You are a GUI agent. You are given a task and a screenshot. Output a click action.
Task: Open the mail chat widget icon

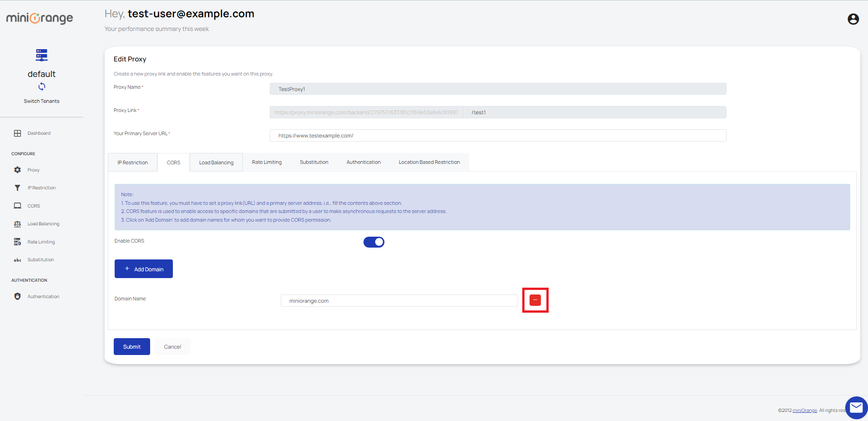[856, 407]
